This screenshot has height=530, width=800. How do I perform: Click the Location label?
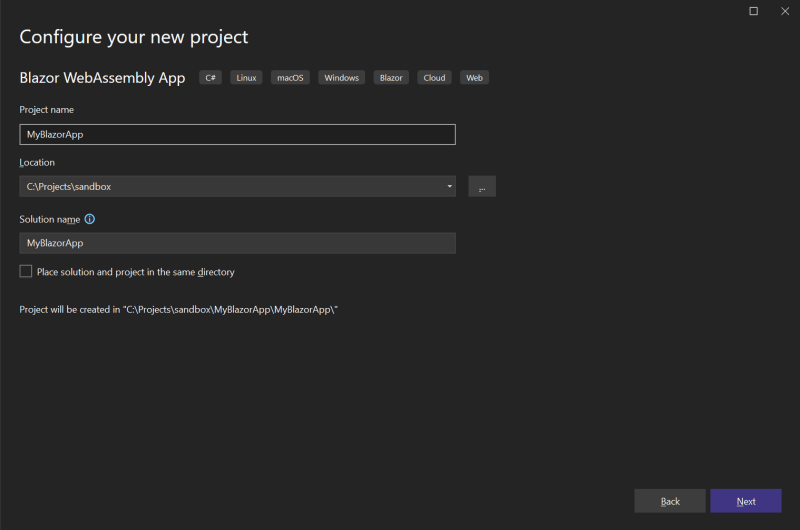point(37,162)
